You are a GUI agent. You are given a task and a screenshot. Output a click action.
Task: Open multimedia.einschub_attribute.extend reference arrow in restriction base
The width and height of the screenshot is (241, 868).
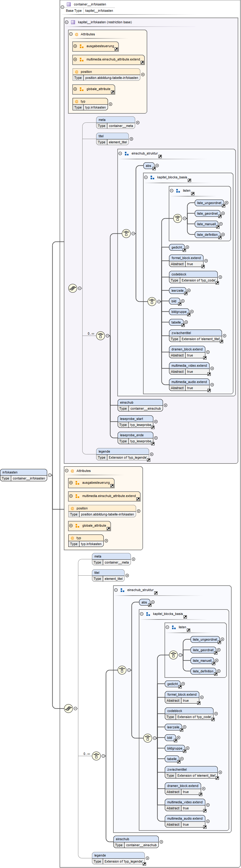tap(142, 62)
